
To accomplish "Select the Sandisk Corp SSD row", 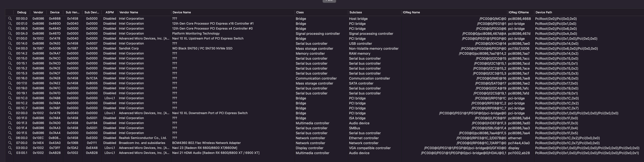I will click(x=200, y=48).
